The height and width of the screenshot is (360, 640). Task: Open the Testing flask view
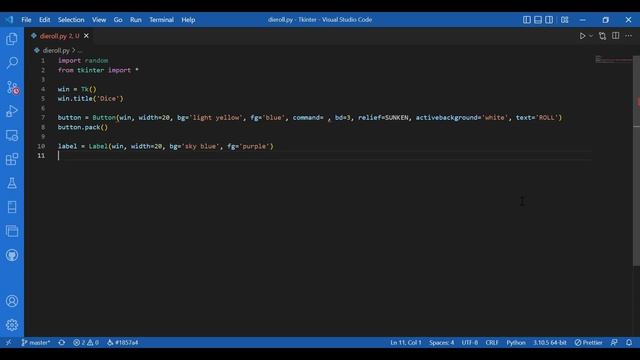(x=12, y=183)
